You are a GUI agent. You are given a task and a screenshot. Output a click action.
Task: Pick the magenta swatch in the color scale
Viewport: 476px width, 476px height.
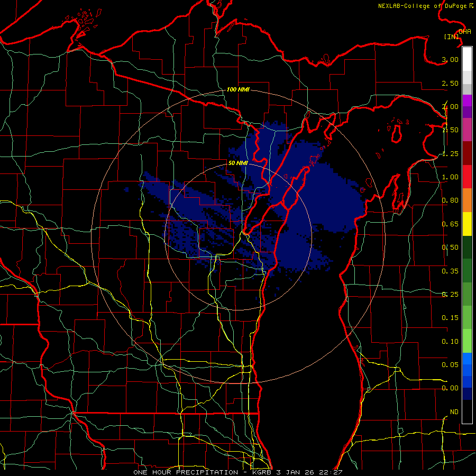[467, 100]
